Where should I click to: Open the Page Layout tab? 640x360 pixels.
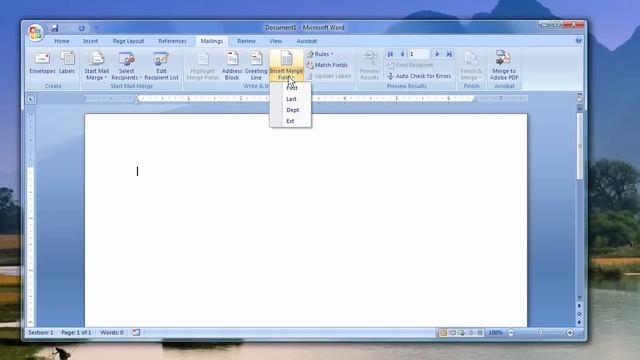(x=128, y=41)
